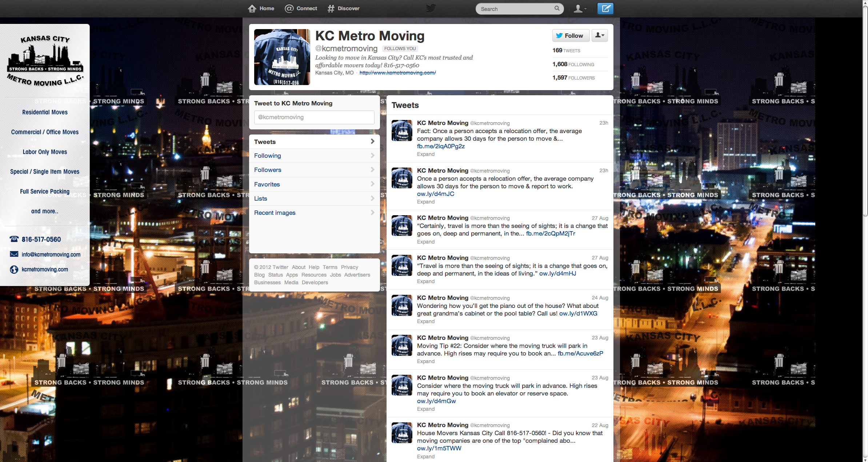This screenshot has height=462, width=868.
Task: Open Connect via the @ icon
Action: (289, 8)
